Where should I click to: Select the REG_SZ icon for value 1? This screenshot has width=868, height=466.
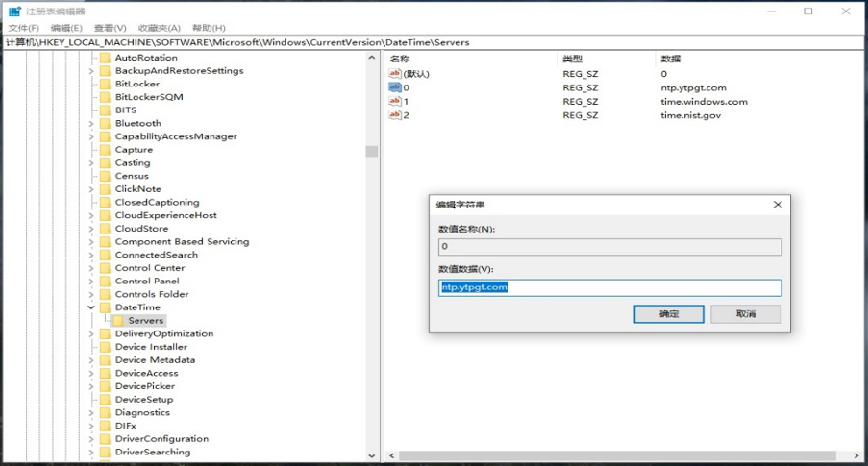[x=394, y=101]
